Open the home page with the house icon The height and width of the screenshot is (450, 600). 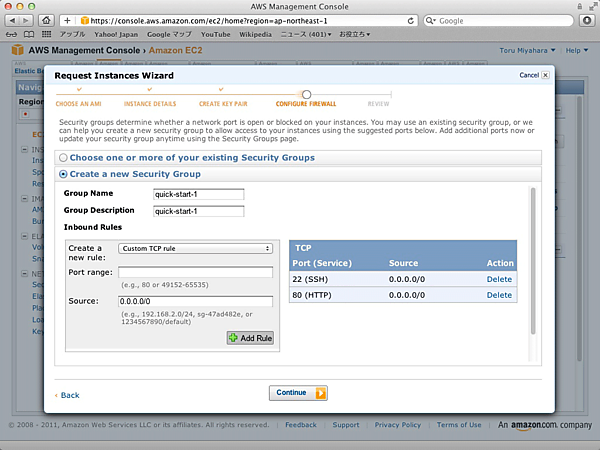click(46, 20)
